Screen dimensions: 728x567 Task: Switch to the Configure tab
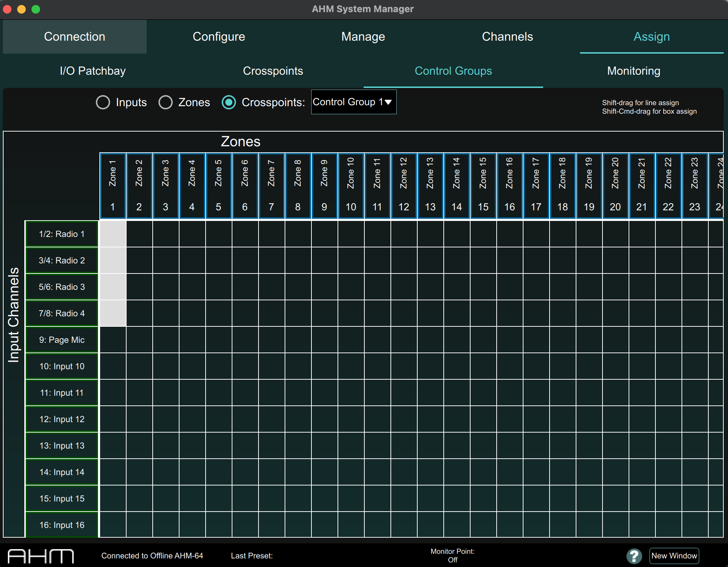[x=219, y=36]
